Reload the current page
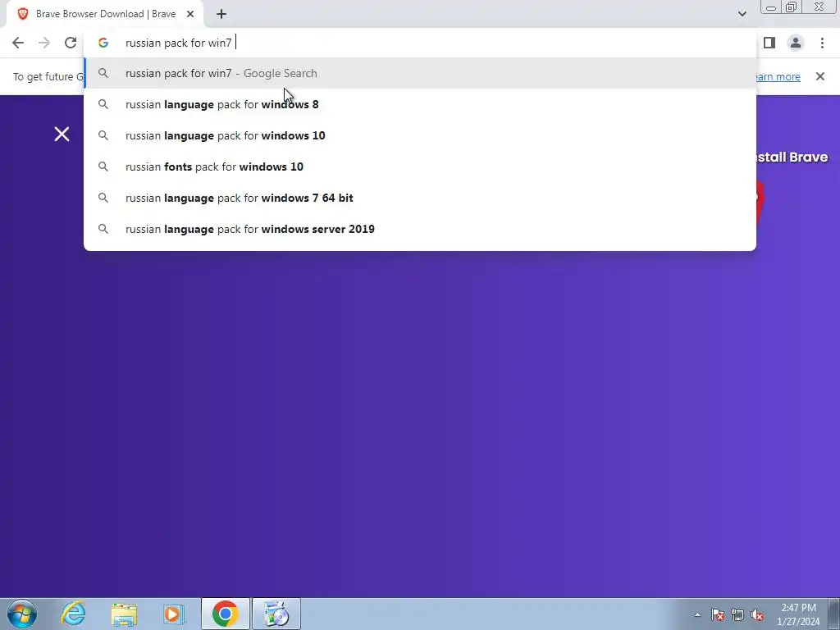This screenshot has height=630, width=840. [71, 43]
